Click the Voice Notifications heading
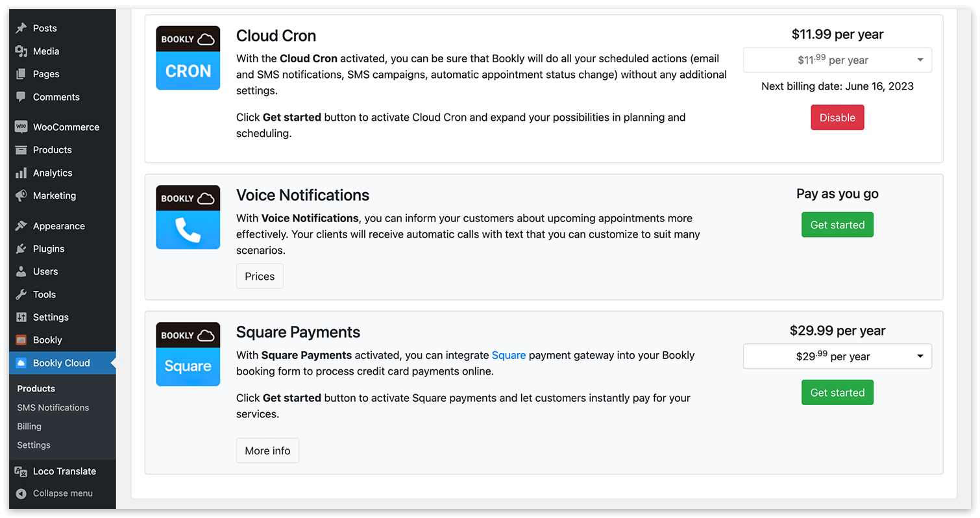The image size is (980, 518). tap(303, 195)
